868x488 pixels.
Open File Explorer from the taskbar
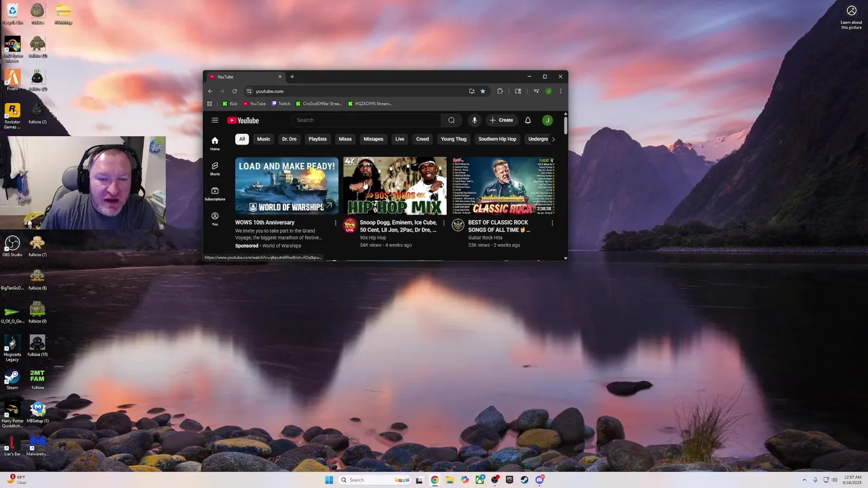[x=450, y=480]
